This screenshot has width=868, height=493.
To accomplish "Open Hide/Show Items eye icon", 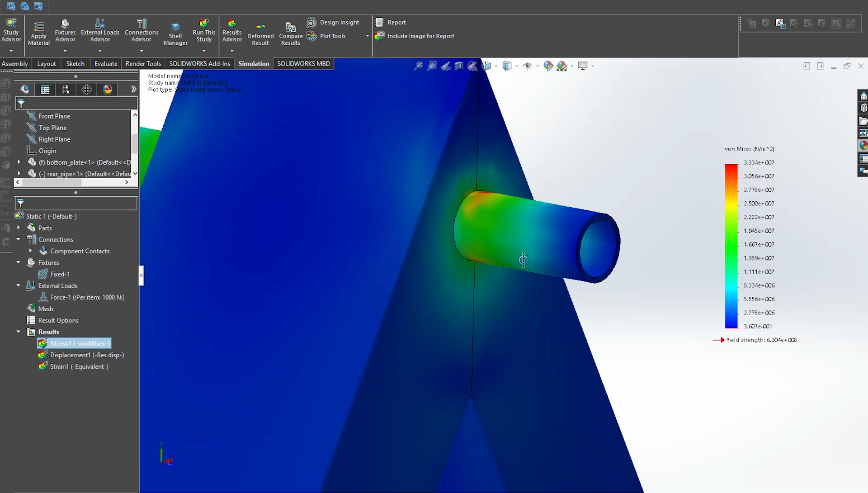I will pos(527,66).
